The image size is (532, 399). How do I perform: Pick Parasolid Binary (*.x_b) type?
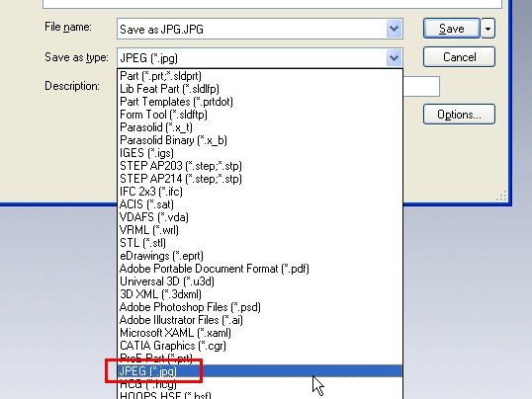click(x=260, y=140)
